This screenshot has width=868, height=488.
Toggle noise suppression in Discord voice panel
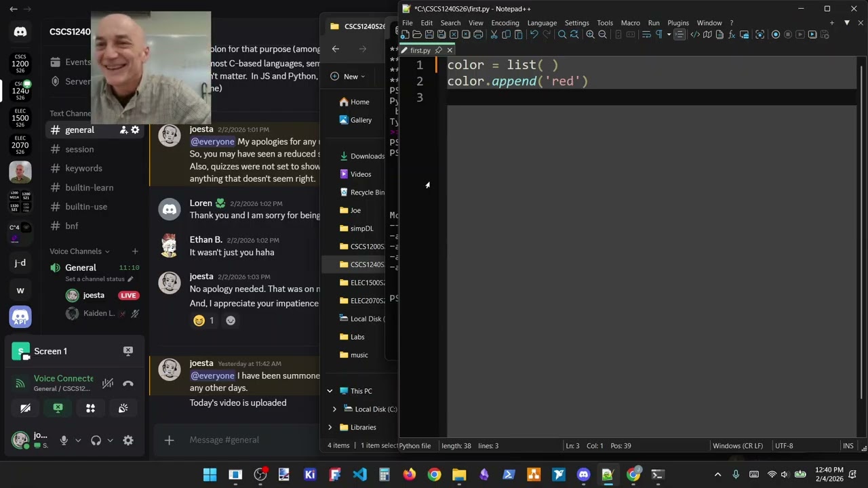108,384
